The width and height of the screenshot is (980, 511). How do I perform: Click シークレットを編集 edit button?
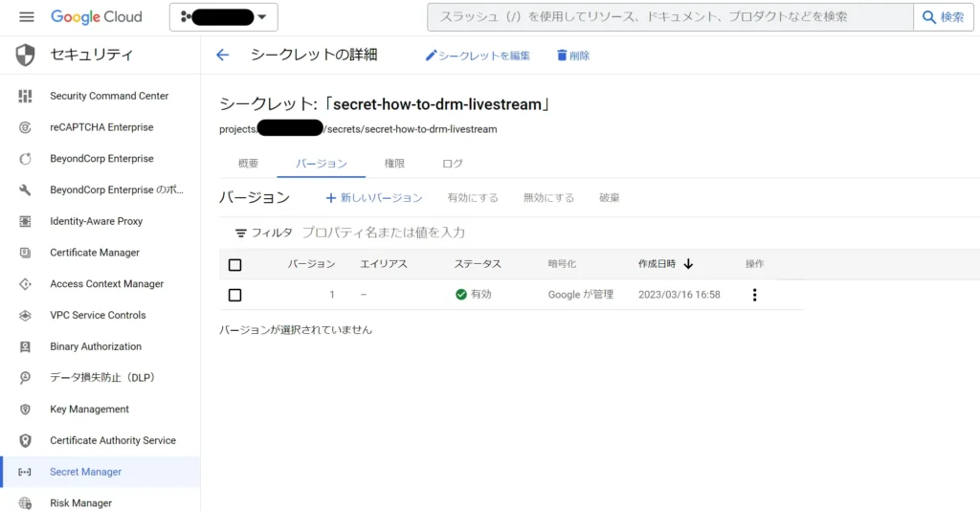pos(478,56)
